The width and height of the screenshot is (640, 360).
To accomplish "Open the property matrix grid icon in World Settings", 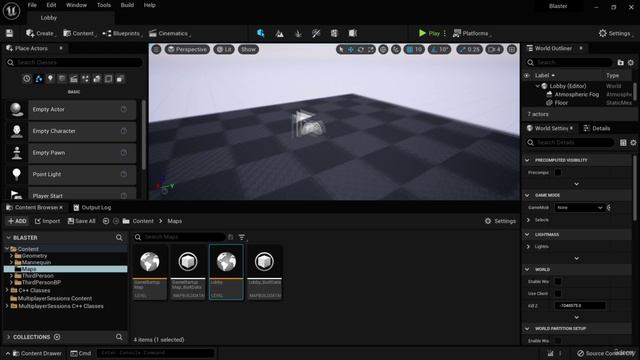I will pos(623,142).
